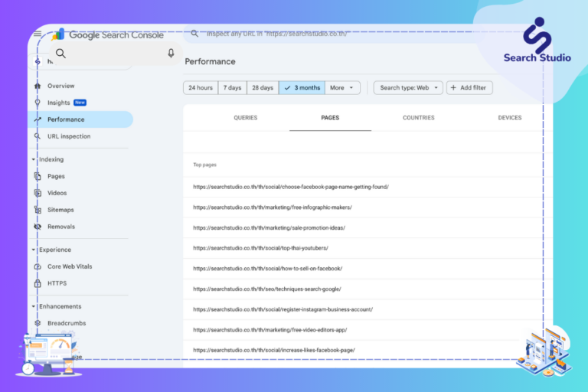The width and height of the screenshot is (588, 392).
Task: Click the HTTPS padlock icon
Action: (38, 283)
